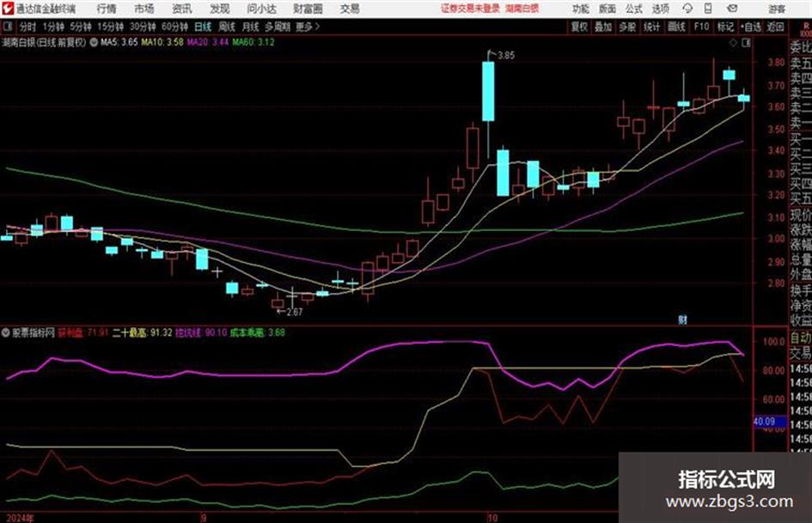Click the 返回 back button
812x523 pixels.
tap(775, 27)
